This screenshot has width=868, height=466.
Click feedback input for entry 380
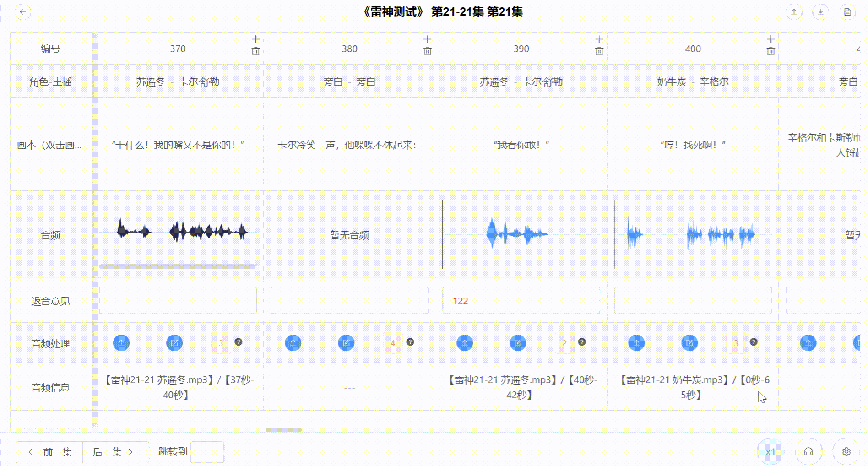[x=349, y=300]
